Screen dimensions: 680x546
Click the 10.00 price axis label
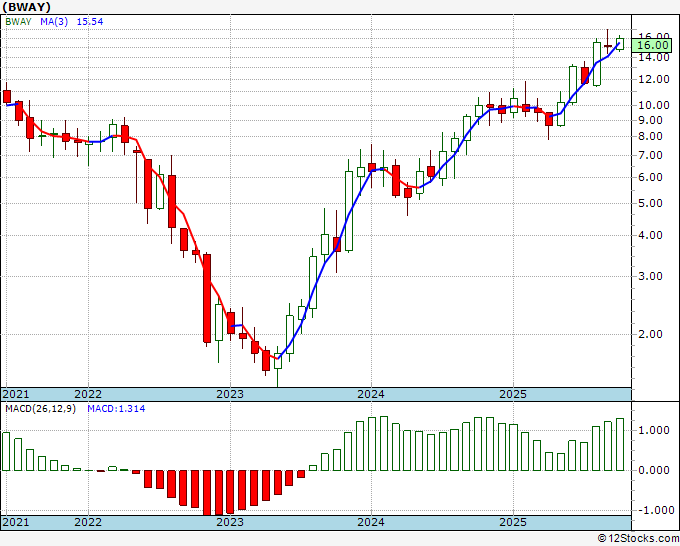click(653, 106)
